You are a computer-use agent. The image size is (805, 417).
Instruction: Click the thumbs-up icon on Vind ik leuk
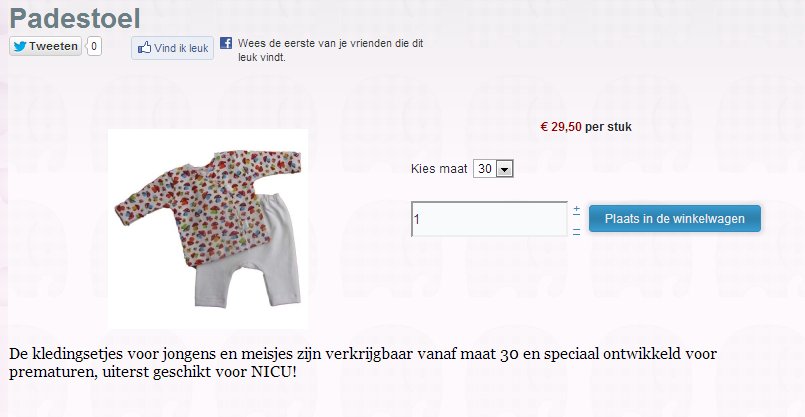click(144, 47)
